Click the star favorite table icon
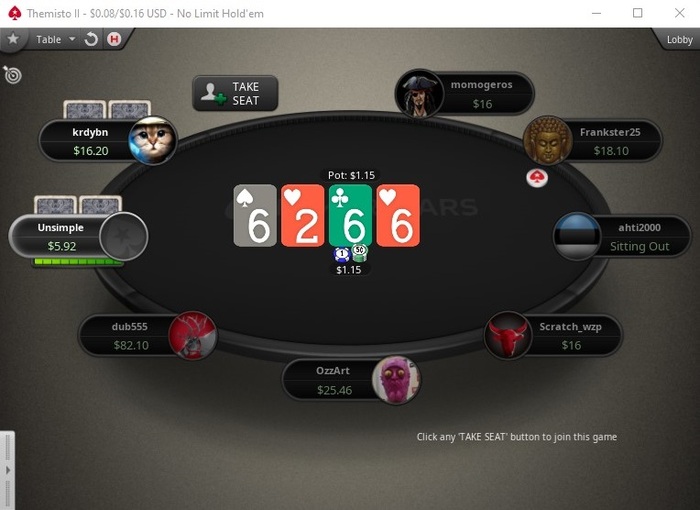 click(x=13, y=39)
